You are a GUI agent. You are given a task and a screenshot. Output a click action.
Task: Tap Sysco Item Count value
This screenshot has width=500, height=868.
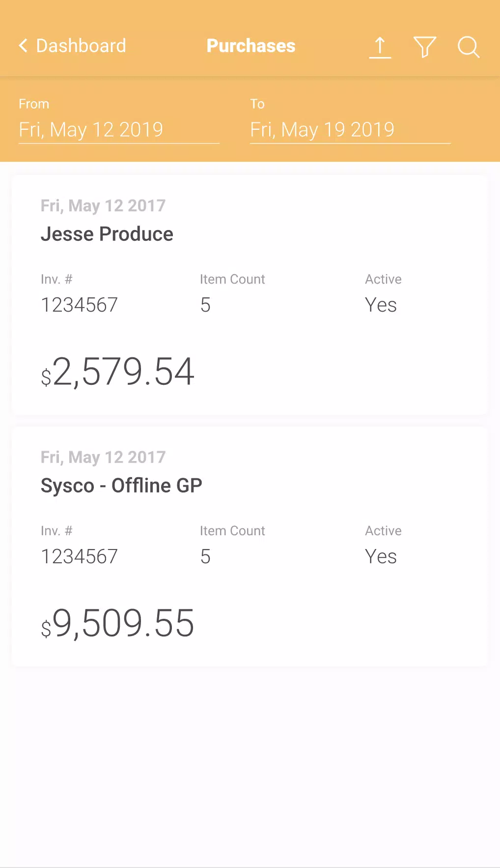[205, 557]
